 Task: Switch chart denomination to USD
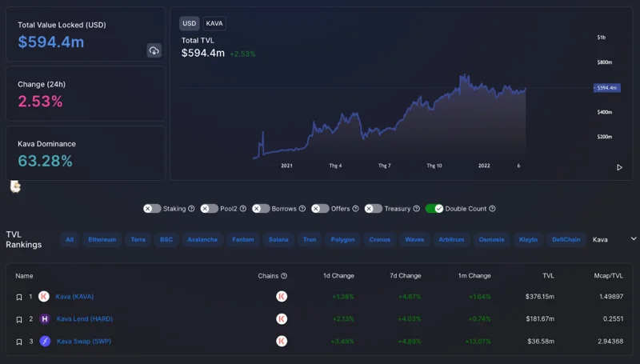[189, 23]
